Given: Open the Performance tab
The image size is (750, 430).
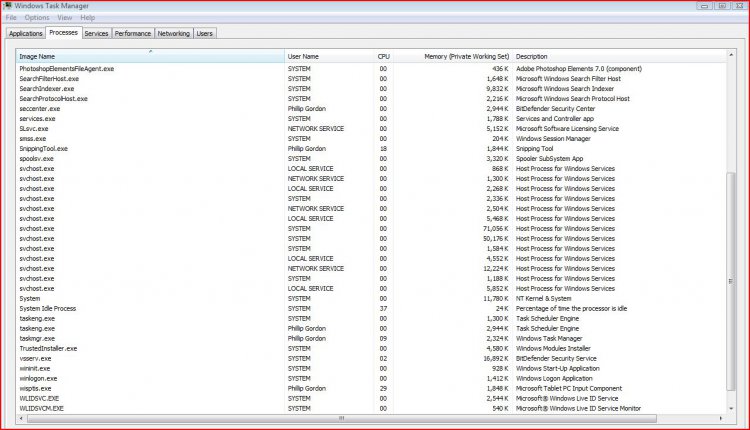Looking at the screenshot, I should tap(132, 33).
